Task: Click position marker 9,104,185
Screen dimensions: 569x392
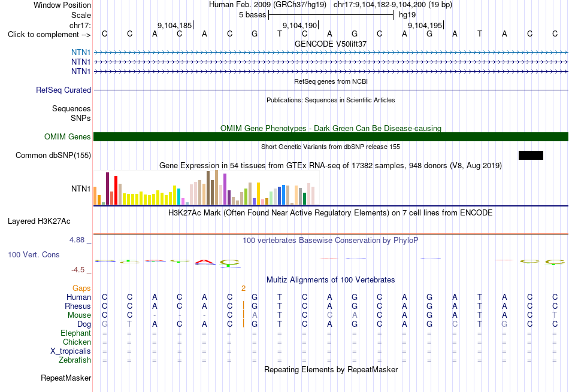Action: [174, 25]
